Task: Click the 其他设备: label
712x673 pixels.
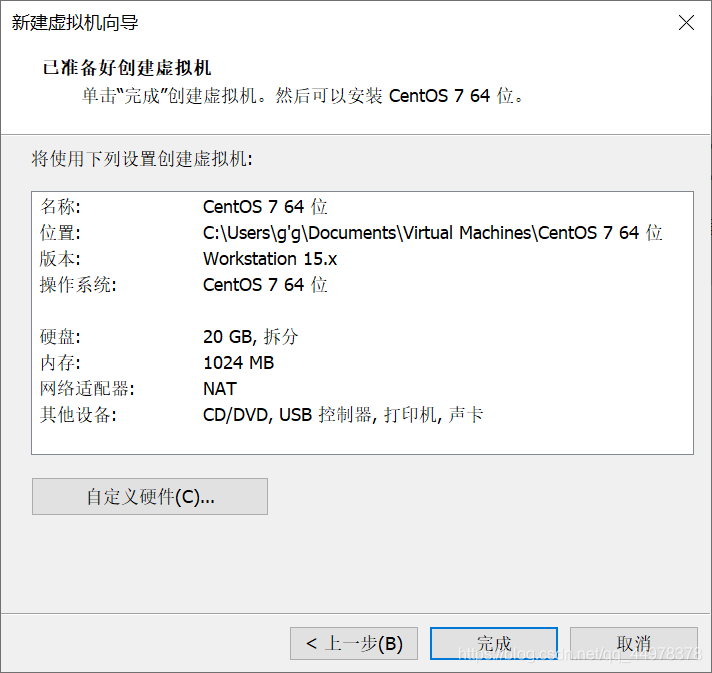Action: coord(78,415)
